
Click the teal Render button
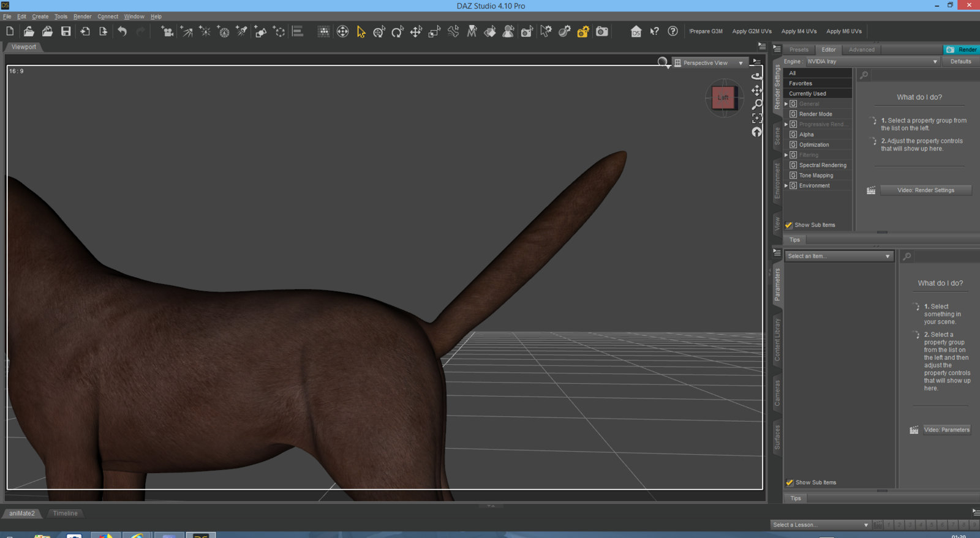point(961,50)
